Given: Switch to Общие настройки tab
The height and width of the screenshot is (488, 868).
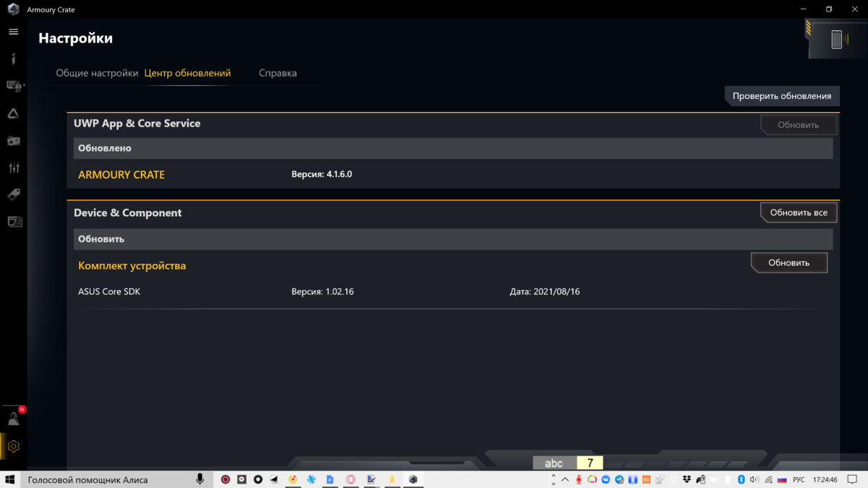Looking at the screenshot, I should pyautogui.click(x=97, y=73).
